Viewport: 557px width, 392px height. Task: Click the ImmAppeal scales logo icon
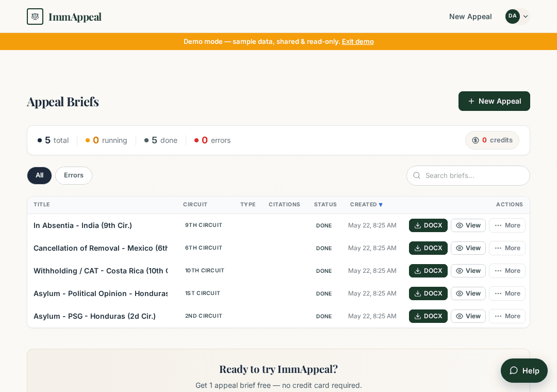click(x=35, y=17)
